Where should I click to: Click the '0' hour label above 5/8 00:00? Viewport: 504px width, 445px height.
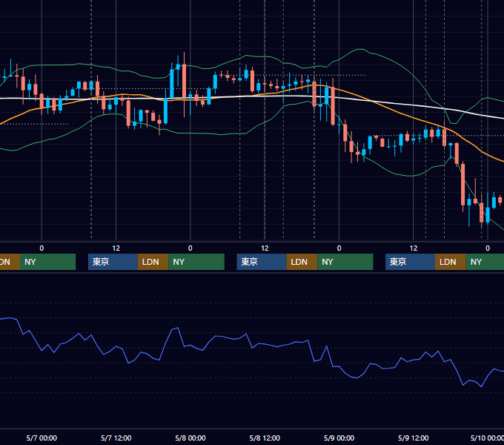tap(190, 248)
